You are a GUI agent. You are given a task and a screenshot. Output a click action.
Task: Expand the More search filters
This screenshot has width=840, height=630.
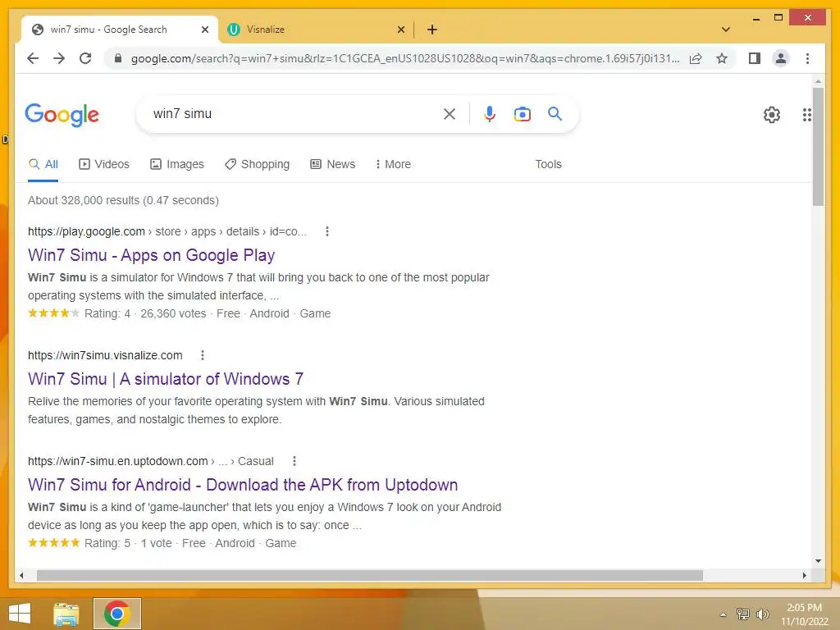click(x=393, y=164)
